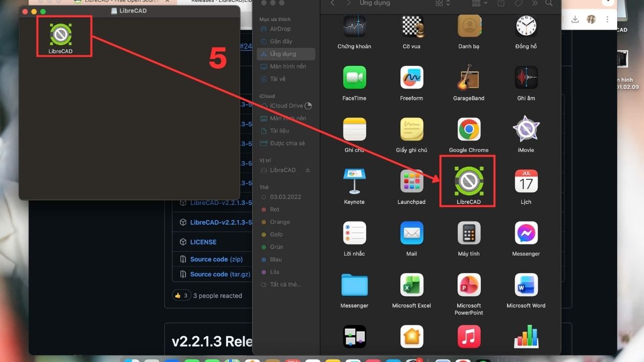Select the Cờ vua chess app

(x=412, y=26)
